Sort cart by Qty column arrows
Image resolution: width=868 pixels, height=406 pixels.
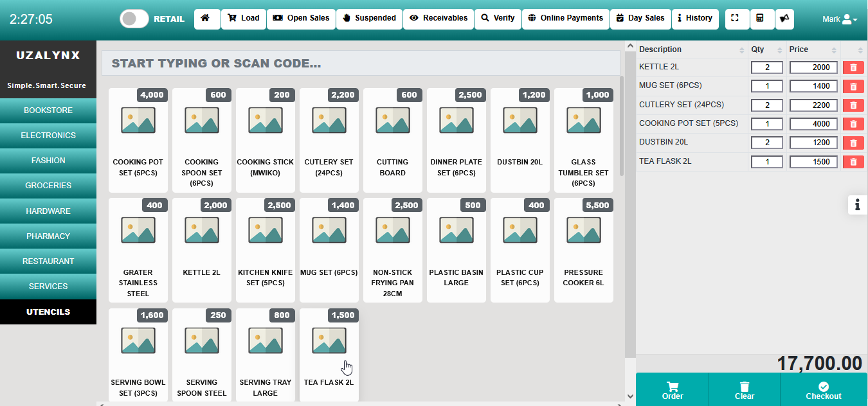click(780, 50)
